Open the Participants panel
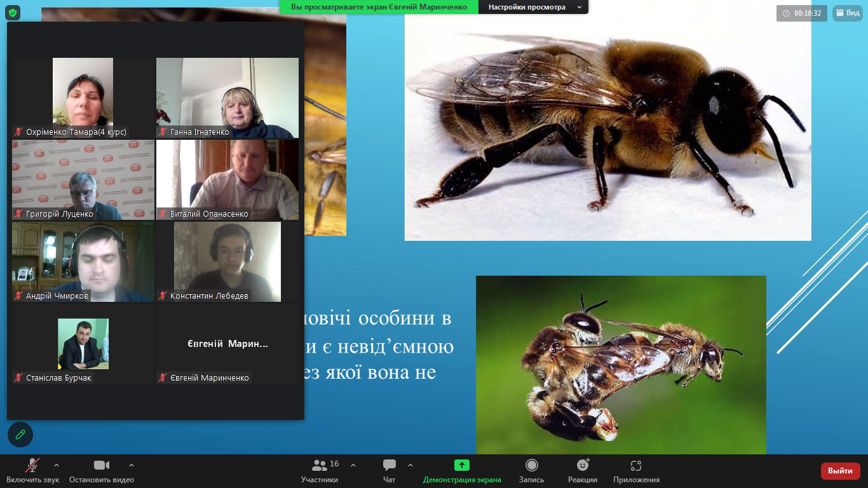 coord(320,471)
